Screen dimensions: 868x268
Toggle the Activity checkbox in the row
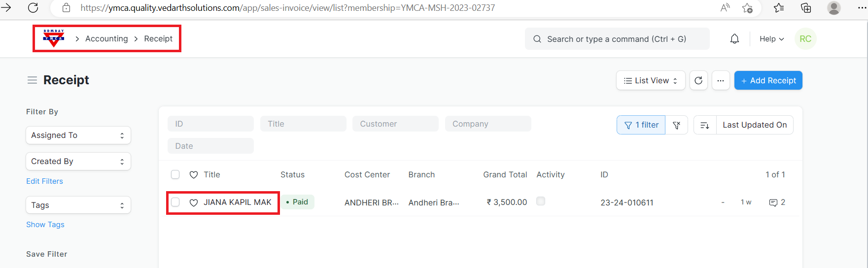(541, 201)
